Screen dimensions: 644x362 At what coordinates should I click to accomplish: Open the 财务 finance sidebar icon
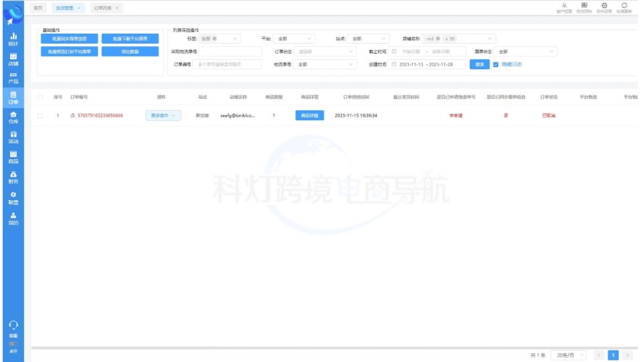tap(13, 177)
